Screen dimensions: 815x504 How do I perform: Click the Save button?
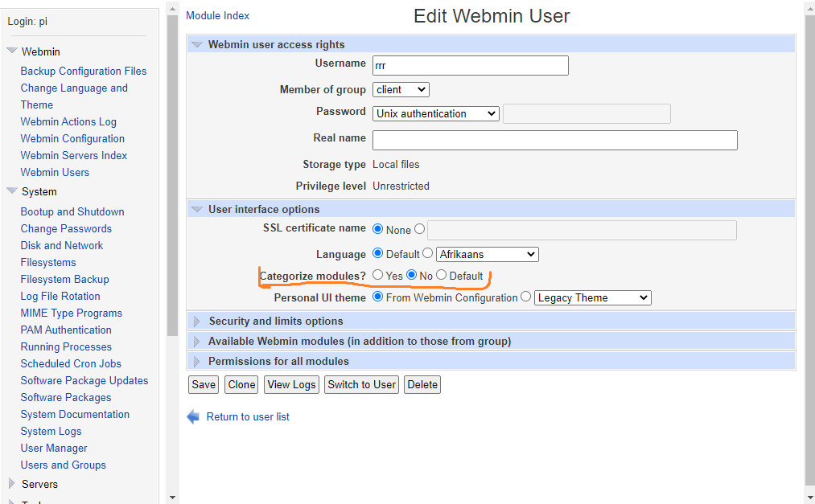[203, 384]
